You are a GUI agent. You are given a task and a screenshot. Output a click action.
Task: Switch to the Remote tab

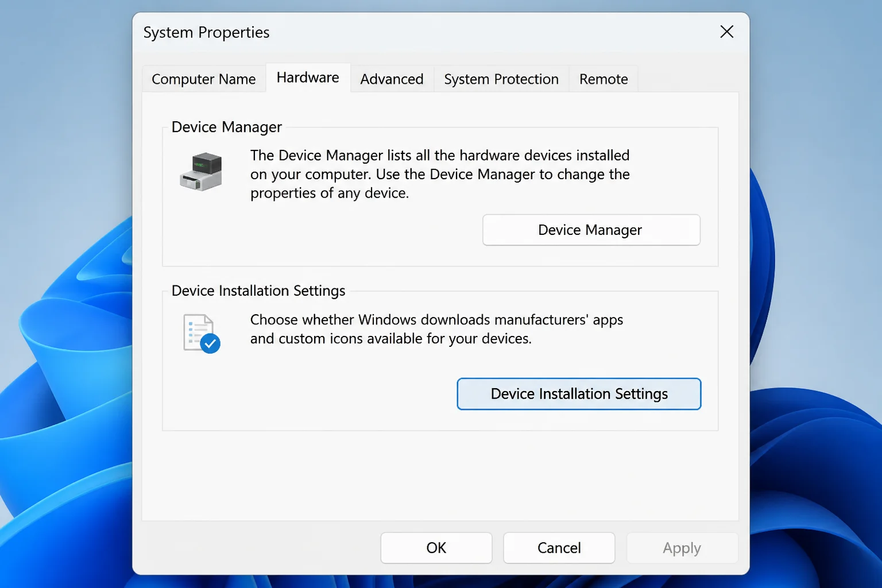604,79
